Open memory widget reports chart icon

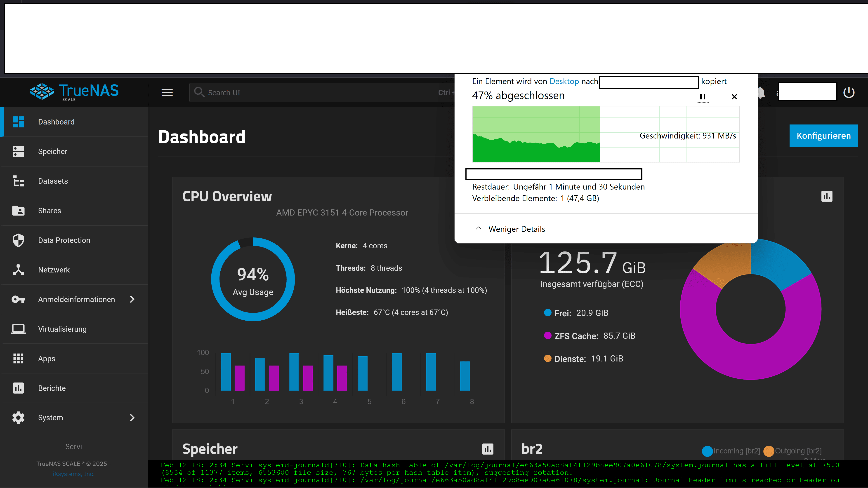[x=827, y=196]
